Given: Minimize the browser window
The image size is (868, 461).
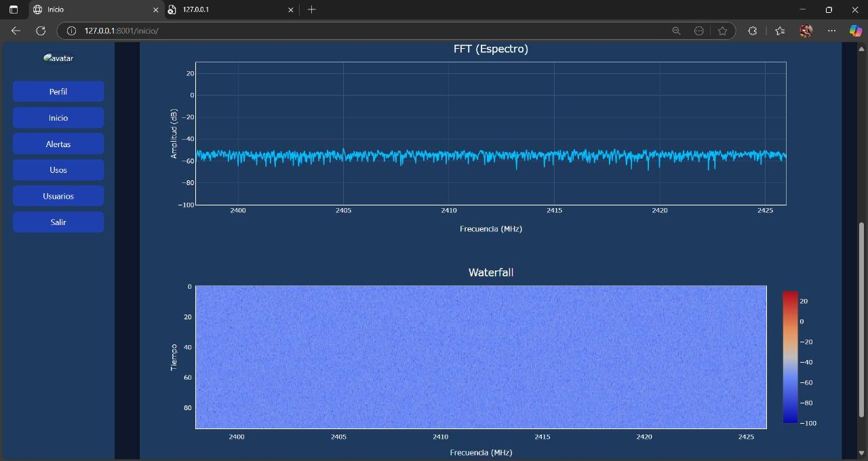Looking at the screenshot, I should click(803, 9).
